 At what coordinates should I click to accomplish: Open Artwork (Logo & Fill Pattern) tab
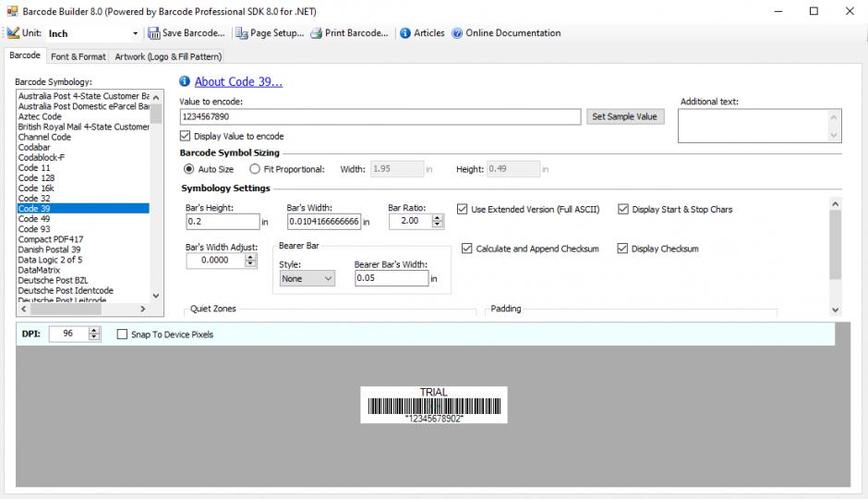click(x=168, y=56)
